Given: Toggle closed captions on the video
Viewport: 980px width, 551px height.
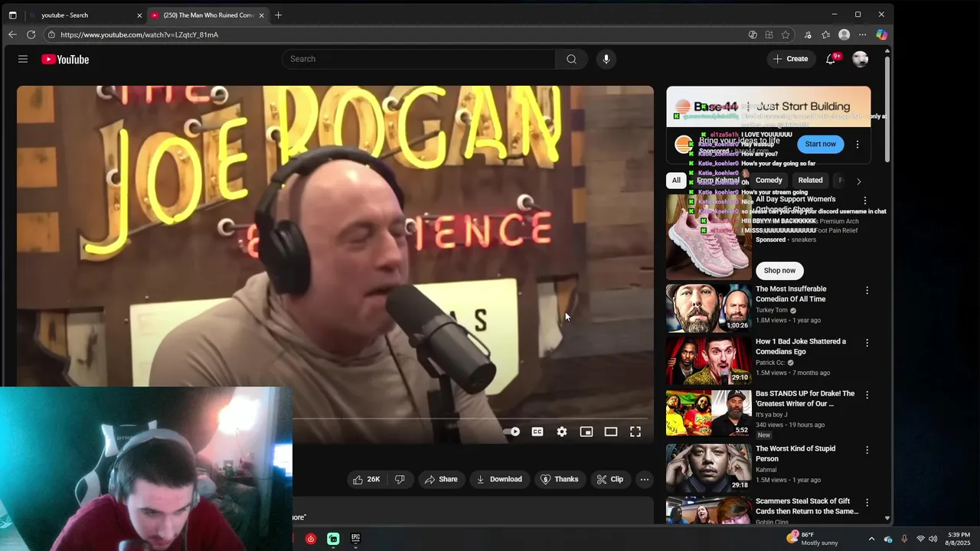Looking at the screenshot, I should [x=537, y=432].
